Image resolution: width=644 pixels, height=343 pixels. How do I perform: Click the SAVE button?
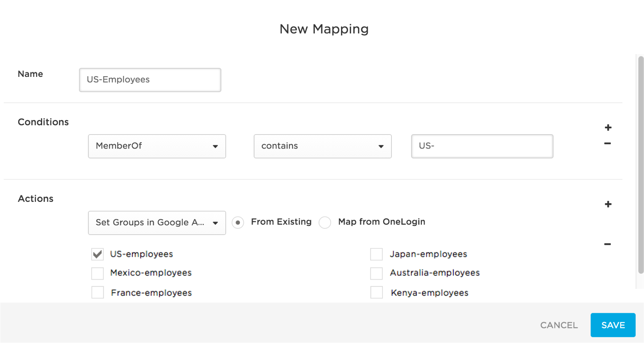[x=613, y=325]
